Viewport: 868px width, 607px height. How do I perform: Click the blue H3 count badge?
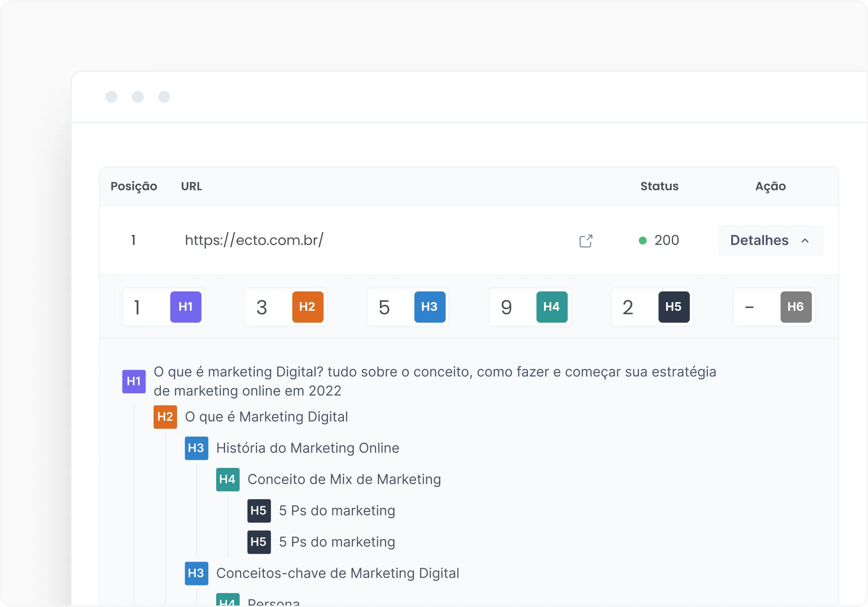[x=430, y=307]
